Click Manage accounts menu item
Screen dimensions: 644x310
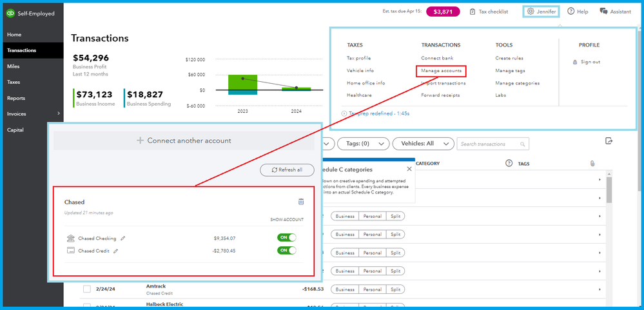pyautogui.click(x=441, y=71)
